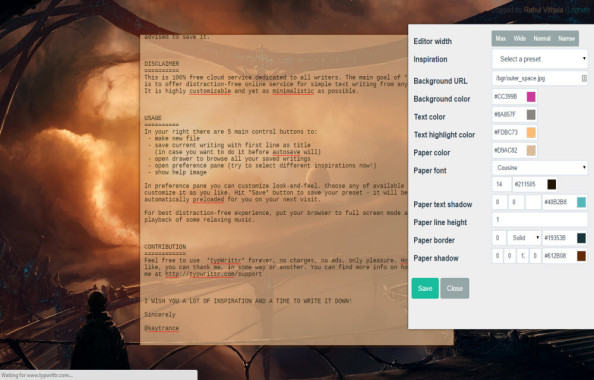The height and width of the screenshot is (380, 594).
Task: Set editor width to Wide
Action: point(519,39)
